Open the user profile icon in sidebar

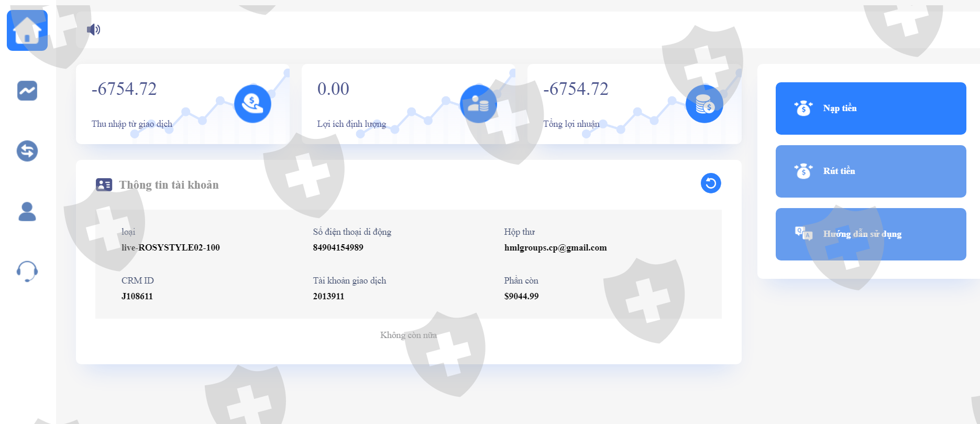[x=27, y=212]
